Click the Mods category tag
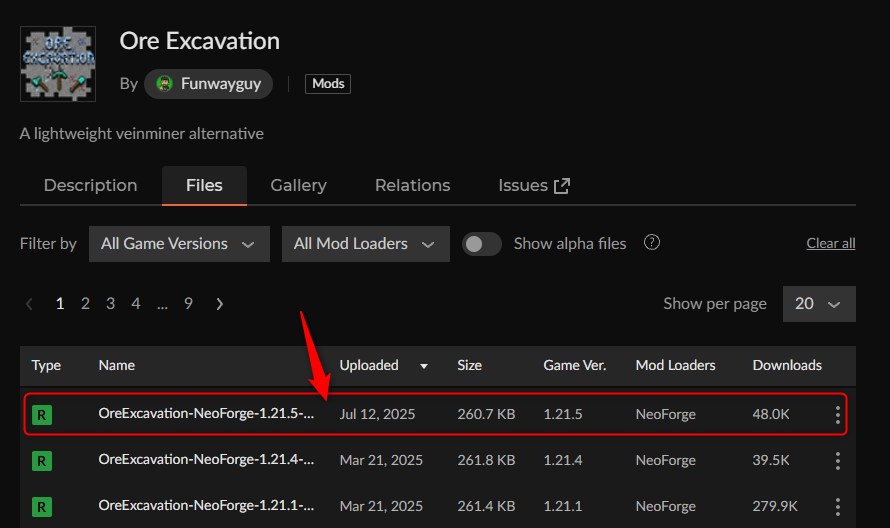The height and width of the screenshot is (528, 890). pyautogui.click(x=328, y=84)
